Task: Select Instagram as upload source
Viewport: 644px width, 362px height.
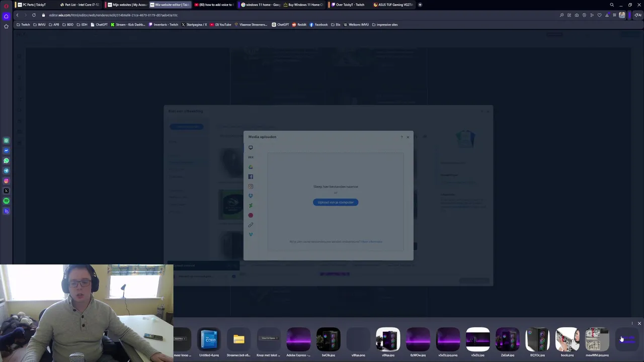Action: (x=251, y=186)
